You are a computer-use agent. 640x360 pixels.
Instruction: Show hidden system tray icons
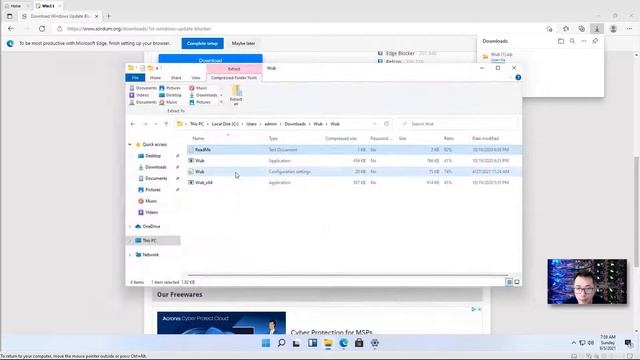(573, 343)
